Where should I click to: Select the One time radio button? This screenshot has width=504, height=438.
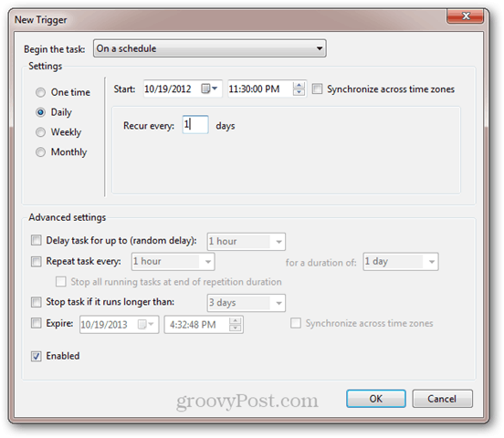click(x=40, y=92)
